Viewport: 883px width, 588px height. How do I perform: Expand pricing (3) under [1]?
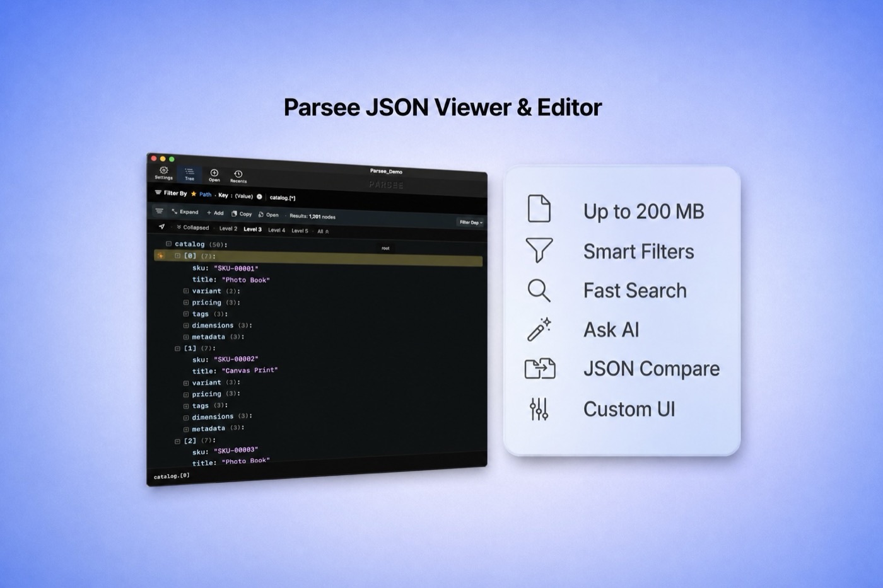(x=186, y=395)
